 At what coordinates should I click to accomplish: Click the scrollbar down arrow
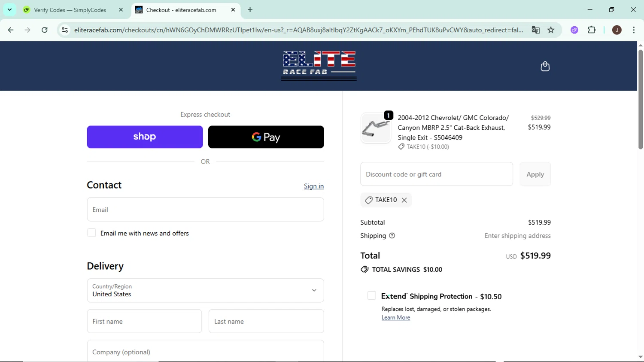(641, 357)
